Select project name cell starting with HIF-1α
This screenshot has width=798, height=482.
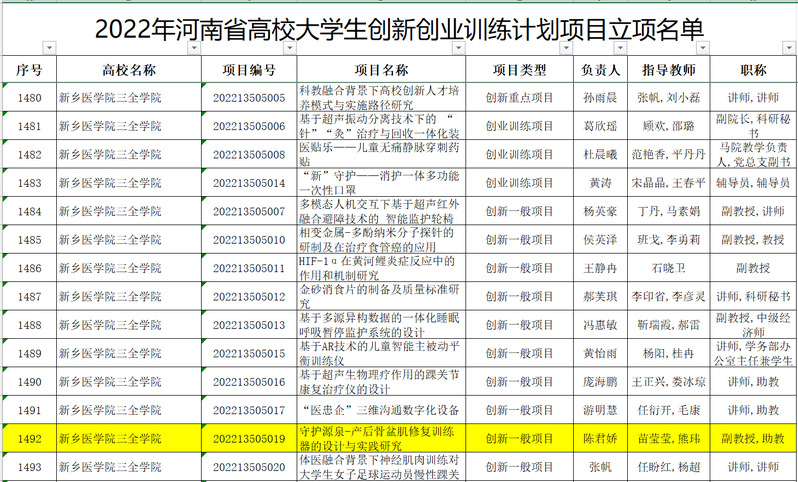point(382,269)
